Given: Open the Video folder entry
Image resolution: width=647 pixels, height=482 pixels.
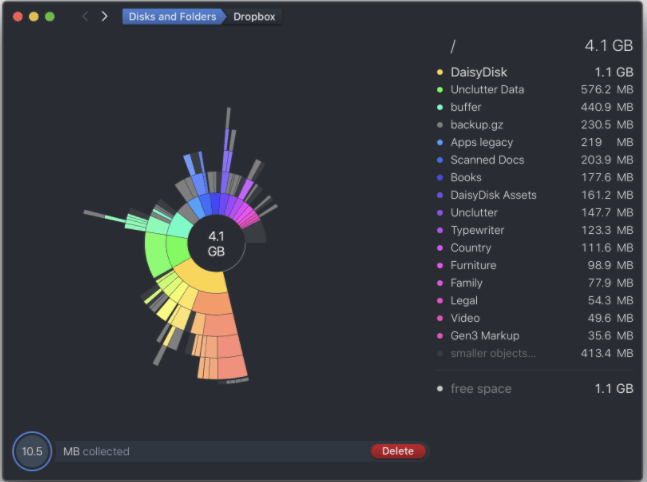Looking at the screenshot, I should click(535, 318).
